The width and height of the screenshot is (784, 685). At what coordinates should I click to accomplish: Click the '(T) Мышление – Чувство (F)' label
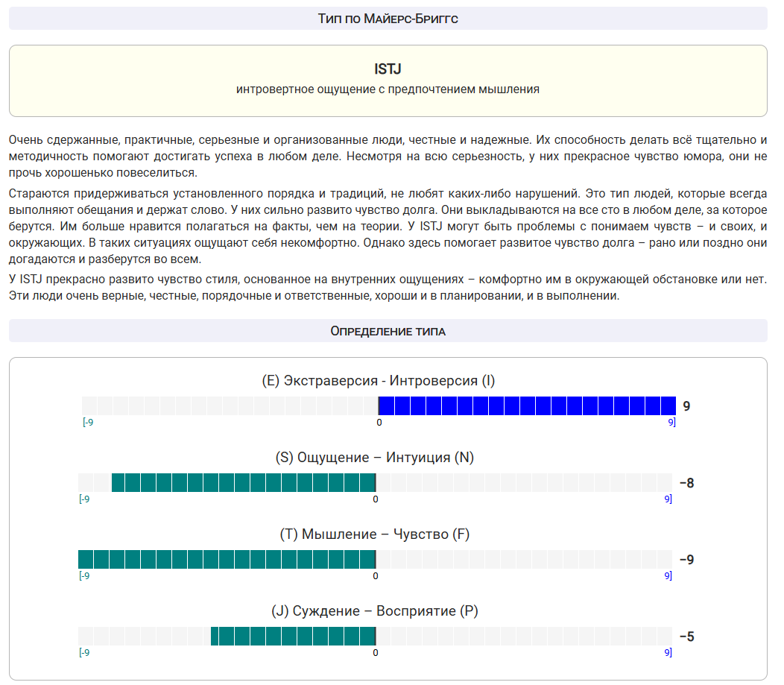[375, 534]
